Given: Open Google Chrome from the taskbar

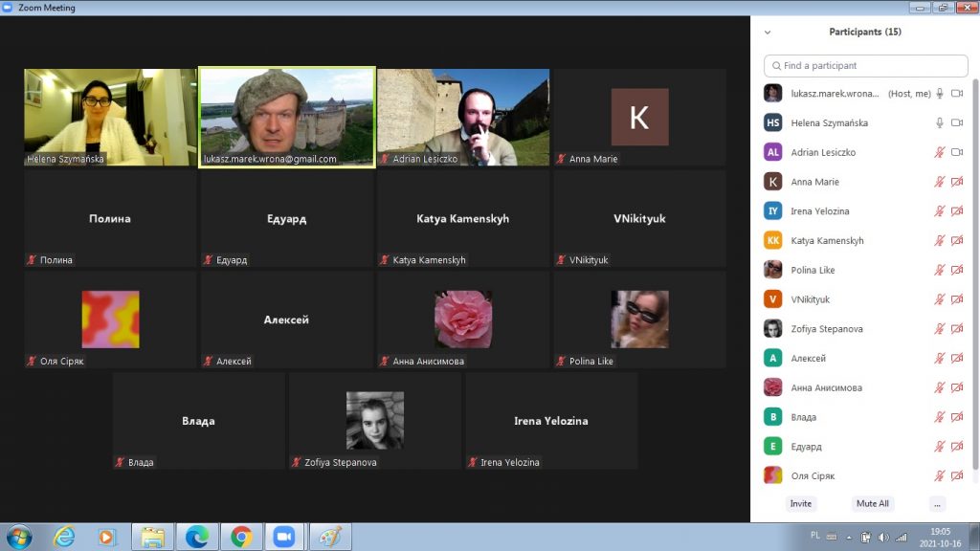Looking at the screenshot, I should click(x=241, y=537).
